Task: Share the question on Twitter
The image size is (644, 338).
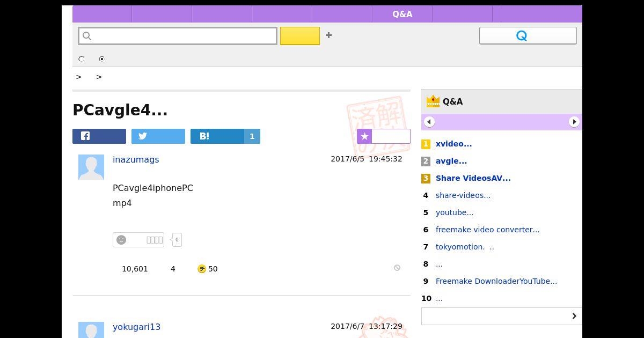Action: 158,136
